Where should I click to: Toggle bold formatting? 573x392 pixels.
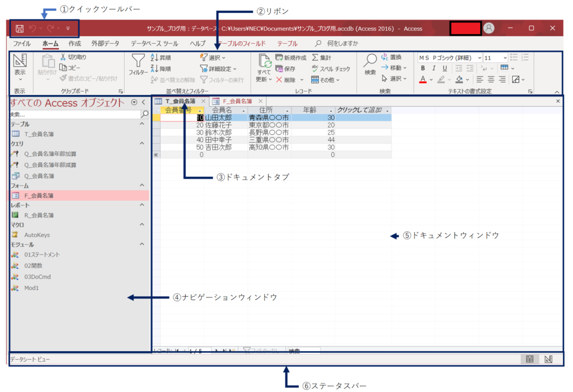click(x=423, y=68)
